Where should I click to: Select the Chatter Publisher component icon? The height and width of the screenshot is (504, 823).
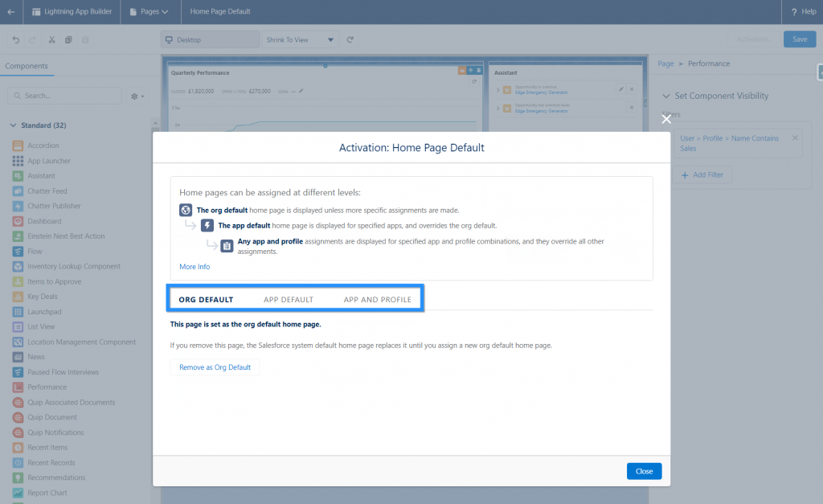pos(18,206)
